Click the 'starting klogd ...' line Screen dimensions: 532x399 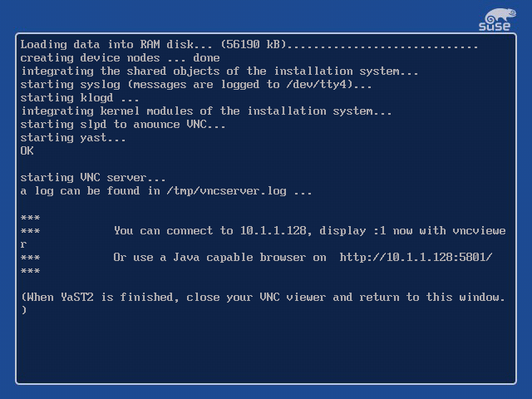pos(80,98)
